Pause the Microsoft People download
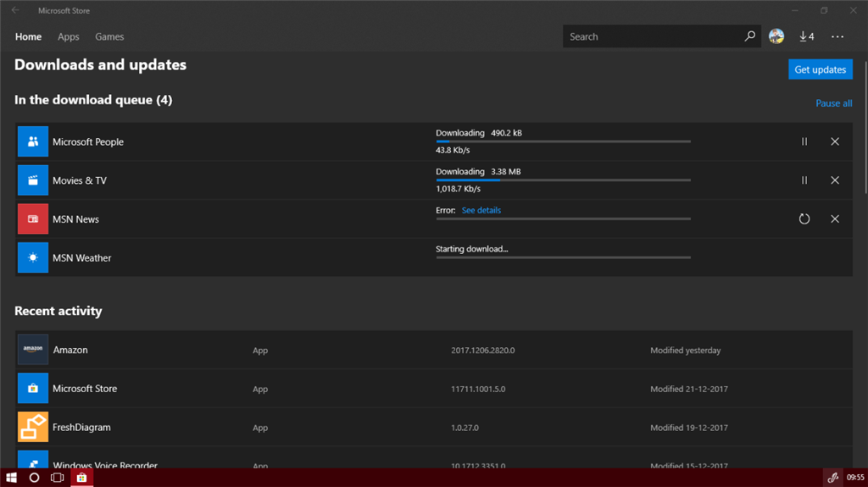Screen dimensions: 868x487 coord(804,141)
